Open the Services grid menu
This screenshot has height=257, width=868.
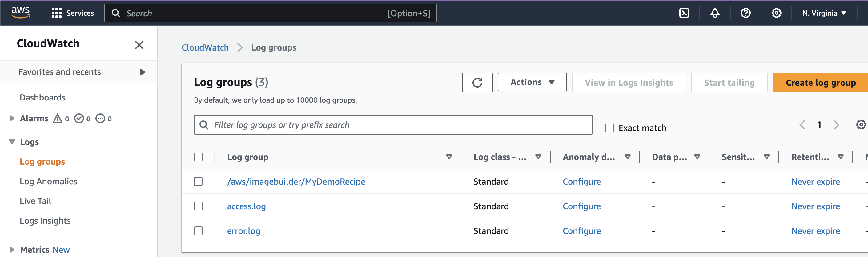click(72, 13)
